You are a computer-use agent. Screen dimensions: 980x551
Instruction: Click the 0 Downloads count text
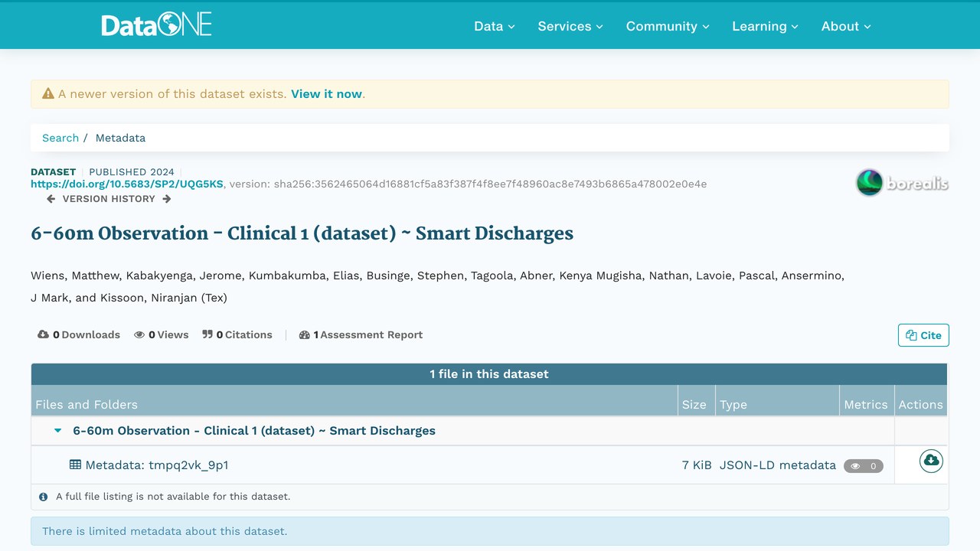87,334
